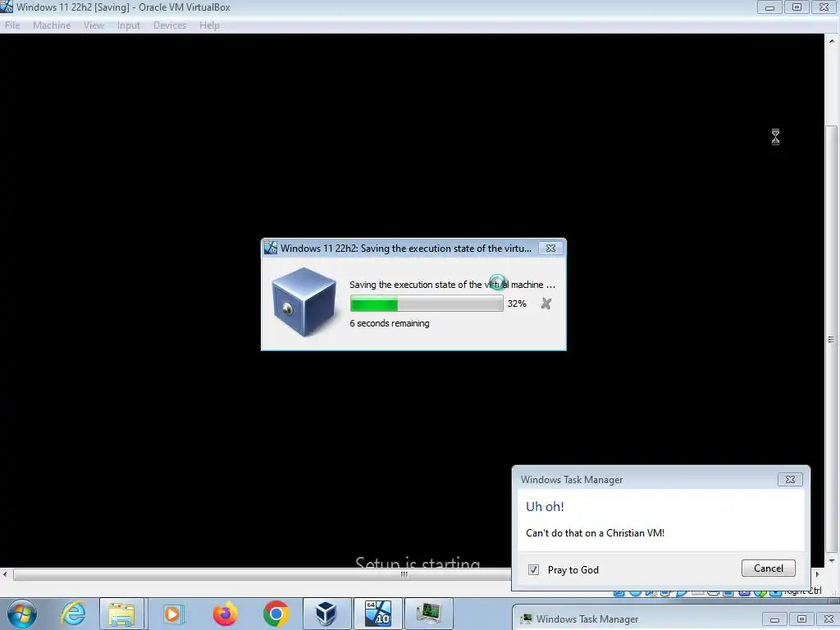Viewport: 840px width, 630px height.
Task: Open the Help menu
Action: (x=209, y=25)
